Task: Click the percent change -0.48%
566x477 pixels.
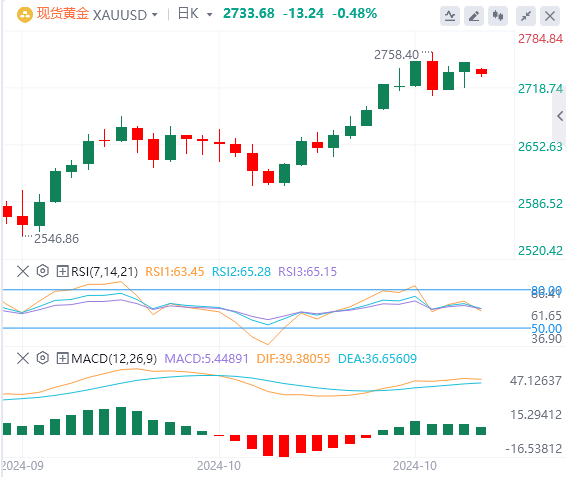Action: (x=354, y=14)
